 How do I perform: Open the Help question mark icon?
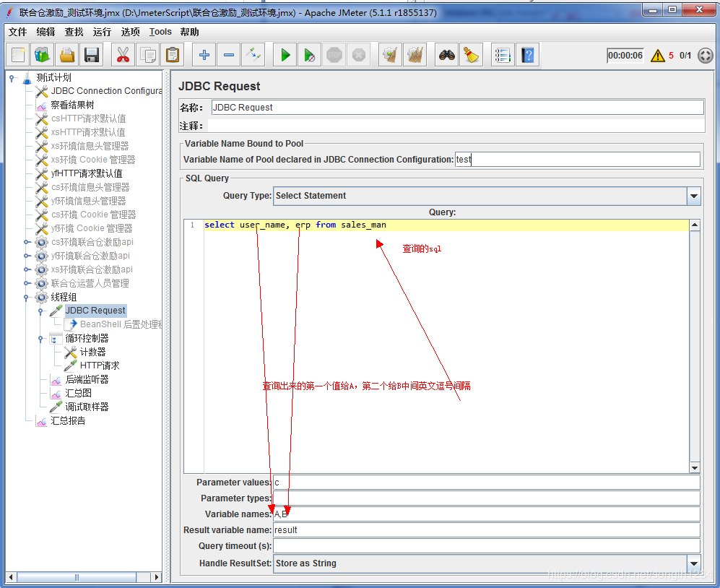click(x=528, y=56)
